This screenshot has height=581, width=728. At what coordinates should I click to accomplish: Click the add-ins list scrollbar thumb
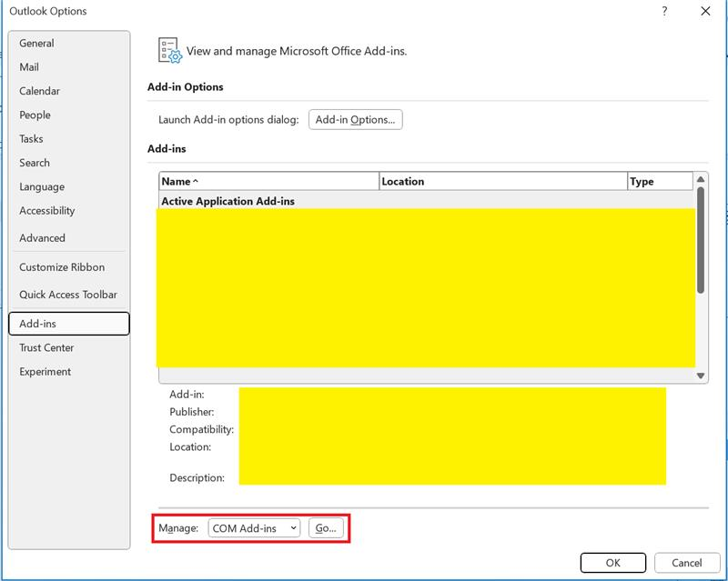pos(701,240)
